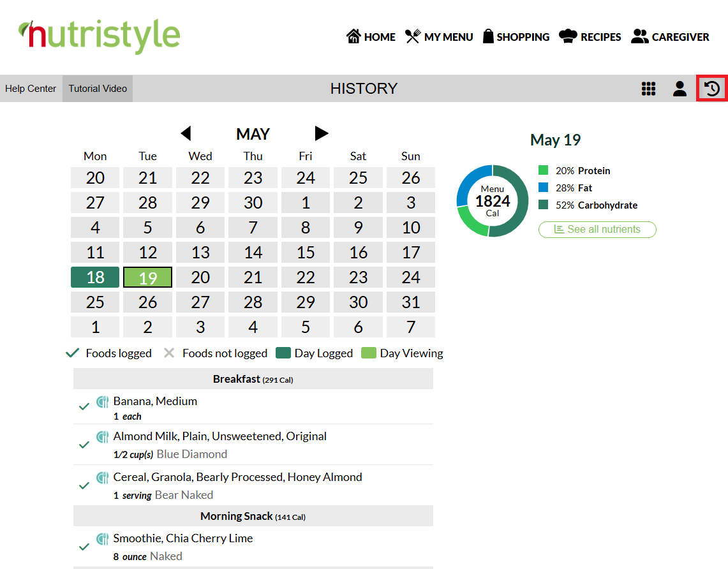Go to next month with right arrow
Viewport: 728px width, 569px height.
322,133
